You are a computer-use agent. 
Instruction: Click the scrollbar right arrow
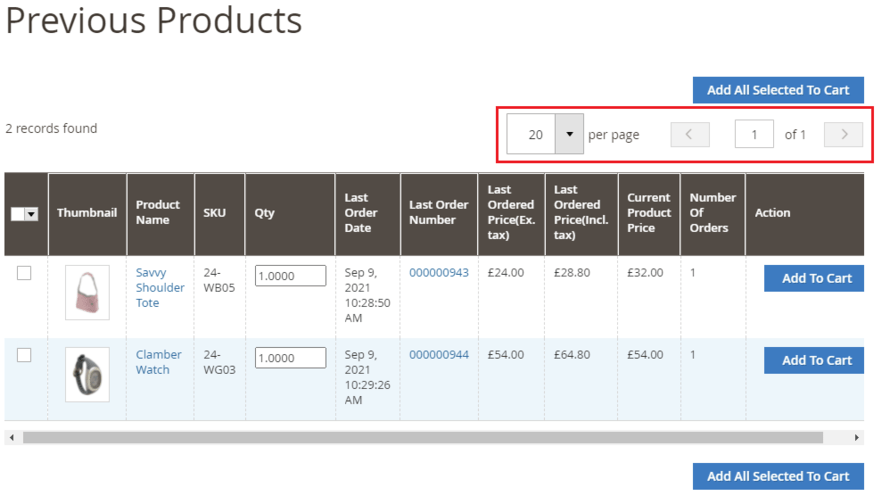[857, 438]
